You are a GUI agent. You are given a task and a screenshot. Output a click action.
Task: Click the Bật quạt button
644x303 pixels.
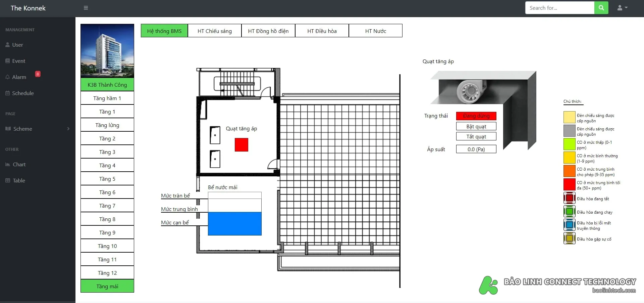(x=476, y=126)
